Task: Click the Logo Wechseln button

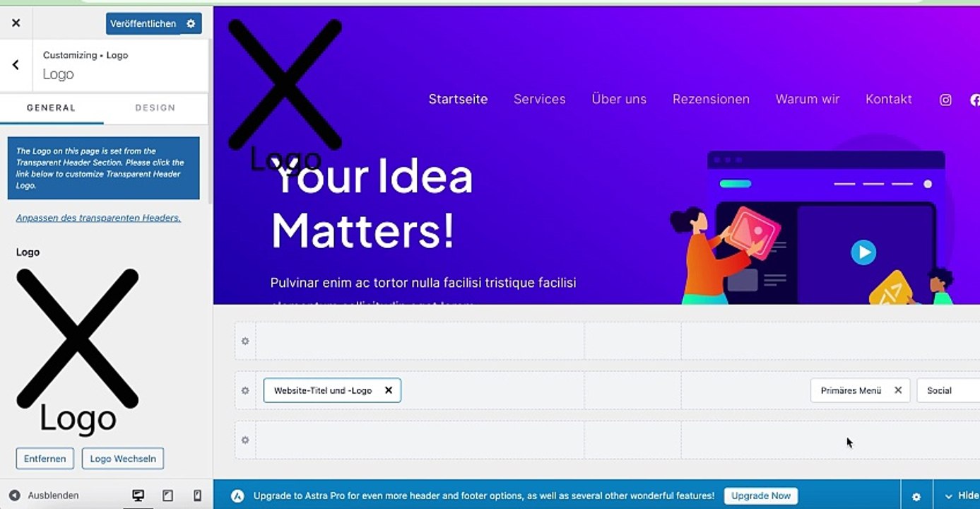Action: [x=123, y=459]
